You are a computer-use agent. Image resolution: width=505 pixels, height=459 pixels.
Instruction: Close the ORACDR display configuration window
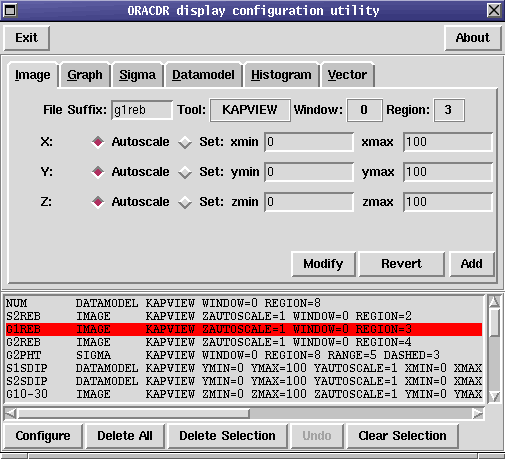(x=494, y=10)
